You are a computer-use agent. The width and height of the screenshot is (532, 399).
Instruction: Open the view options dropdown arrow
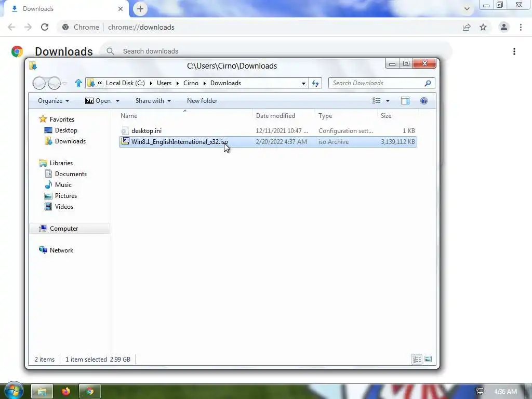(388, 101)
